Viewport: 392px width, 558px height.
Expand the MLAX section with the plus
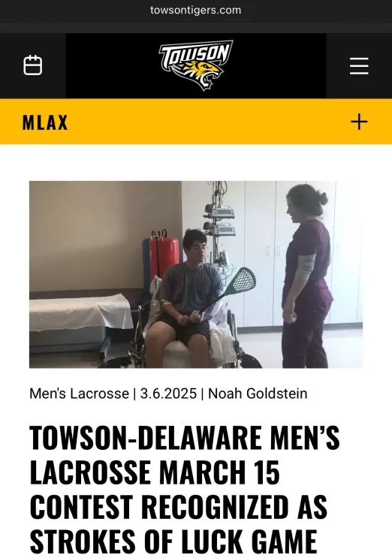point(359,122)
